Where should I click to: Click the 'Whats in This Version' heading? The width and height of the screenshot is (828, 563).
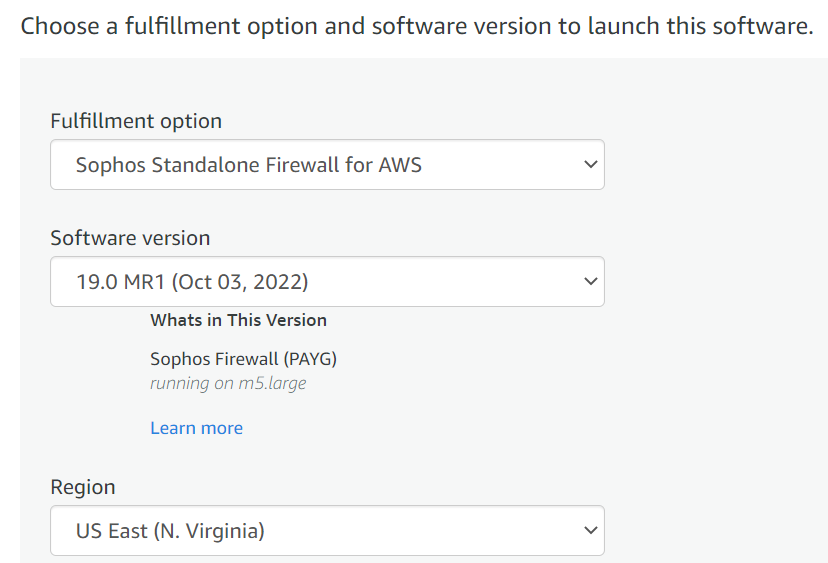click(238, 320)
